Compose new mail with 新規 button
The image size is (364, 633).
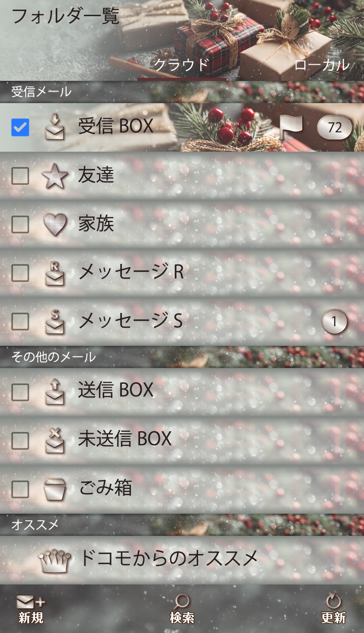click(x=31, y=609)
